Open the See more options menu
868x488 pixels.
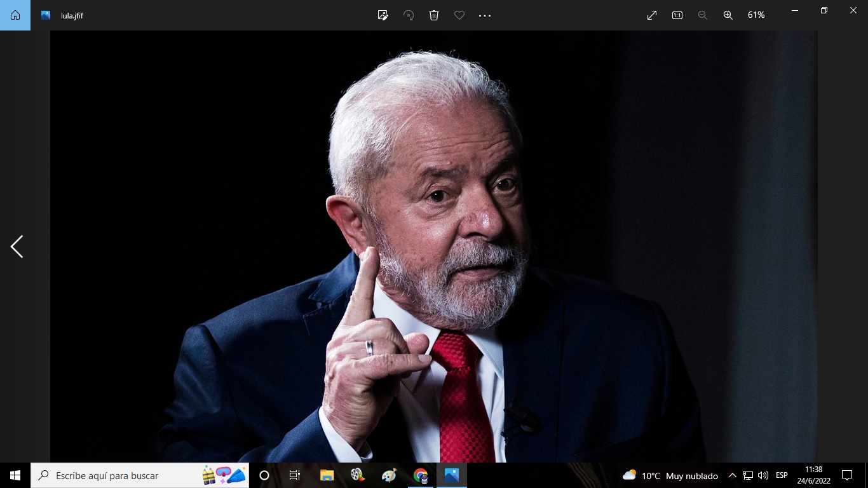click(x=485, y=15)
